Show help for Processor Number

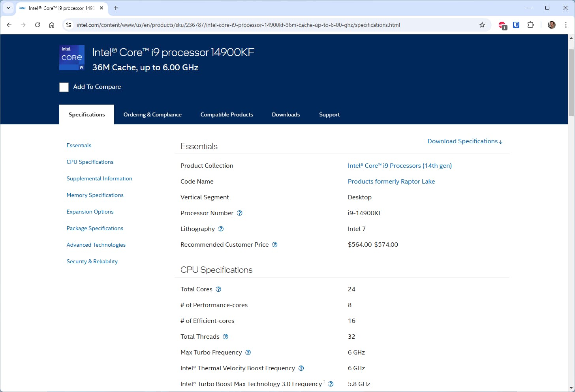pyautogui.click(x=240, y=213)
